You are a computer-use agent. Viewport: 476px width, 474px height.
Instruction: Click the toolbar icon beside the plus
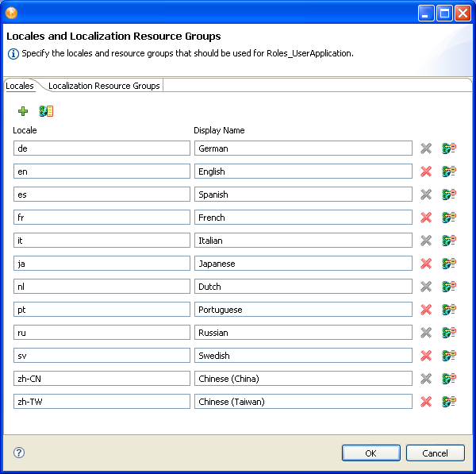pyautogui.click(x=46, y=111)
